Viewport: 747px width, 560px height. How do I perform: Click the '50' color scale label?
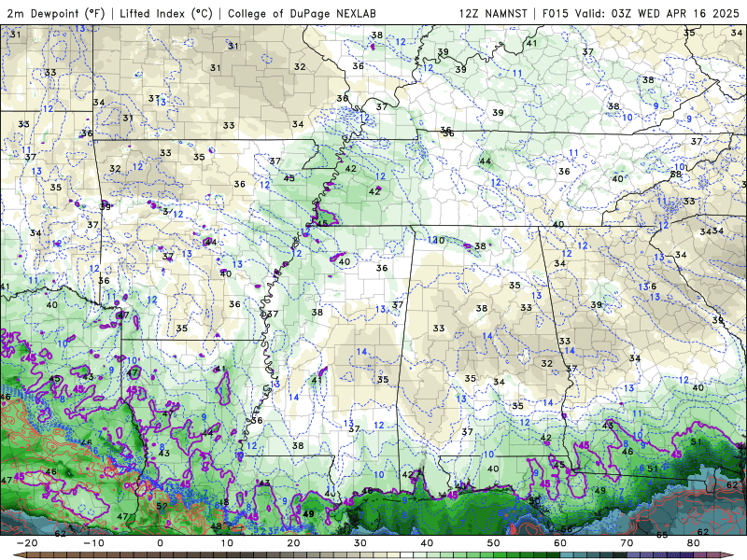point(494,543)
